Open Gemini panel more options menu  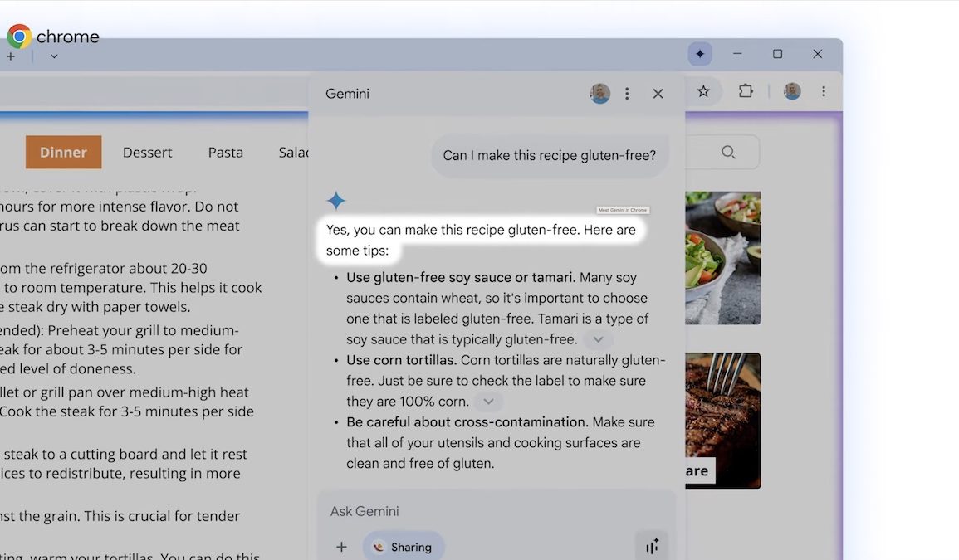coord(627,94)
